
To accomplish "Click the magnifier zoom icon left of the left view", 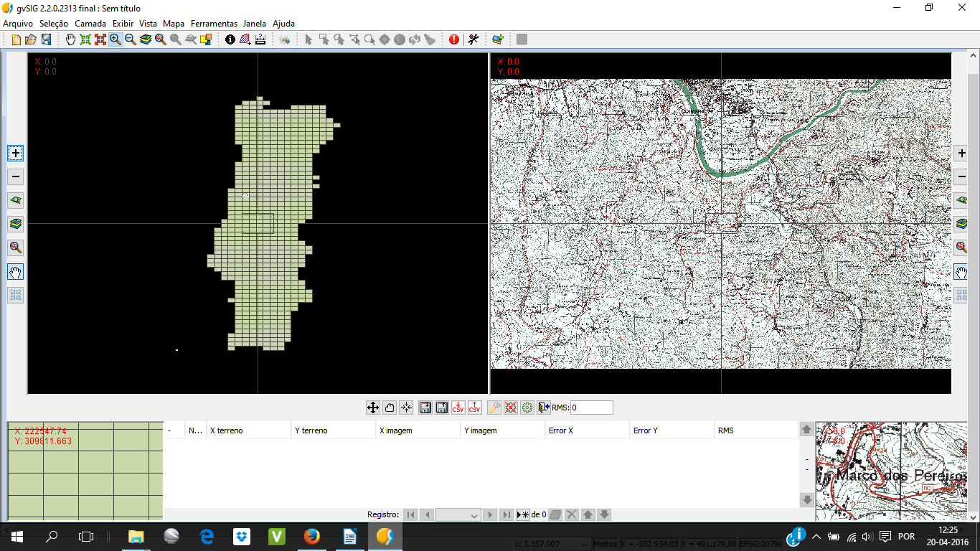I will [16, 248].
